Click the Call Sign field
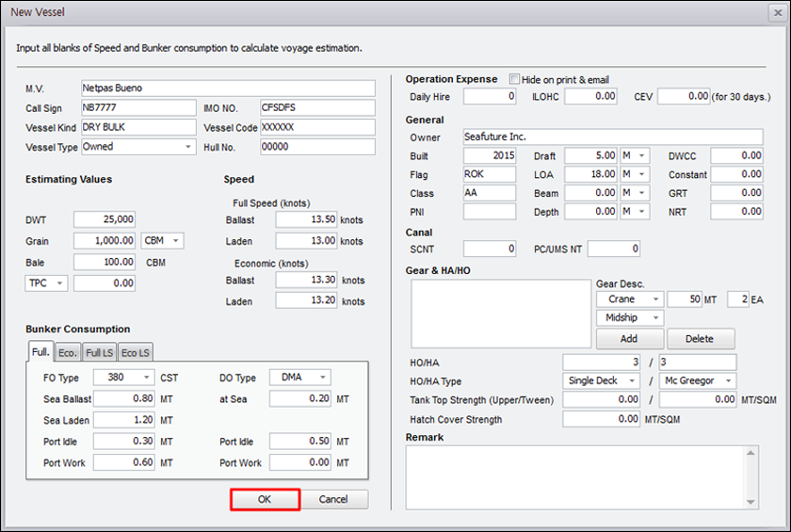This screenshot has height=532, width=791. [138, 108]
